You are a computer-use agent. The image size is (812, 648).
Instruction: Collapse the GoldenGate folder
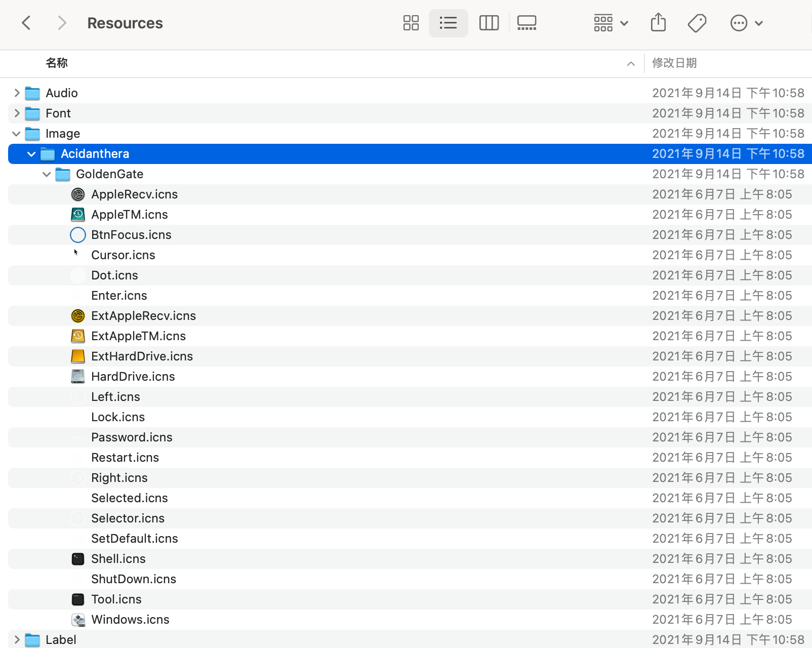tap(47, 174)
